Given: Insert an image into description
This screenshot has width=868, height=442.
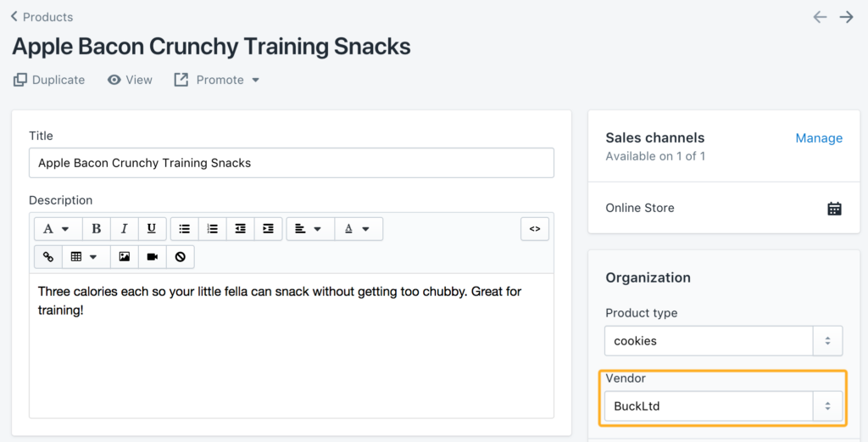Looking at the screenshot, I should pos(125,257).
